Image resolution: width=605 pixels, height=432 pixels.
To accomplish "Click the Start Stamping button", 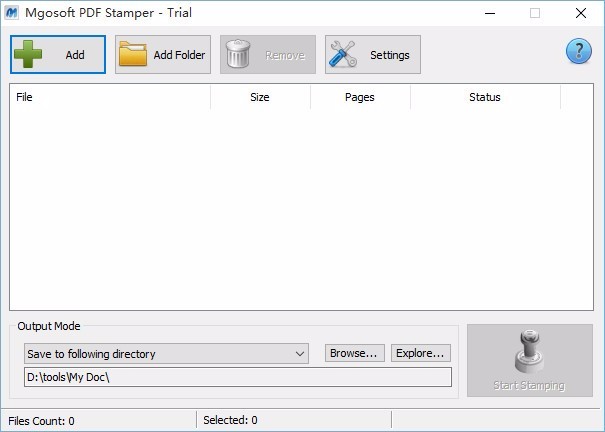I will (x=530, y=360).
